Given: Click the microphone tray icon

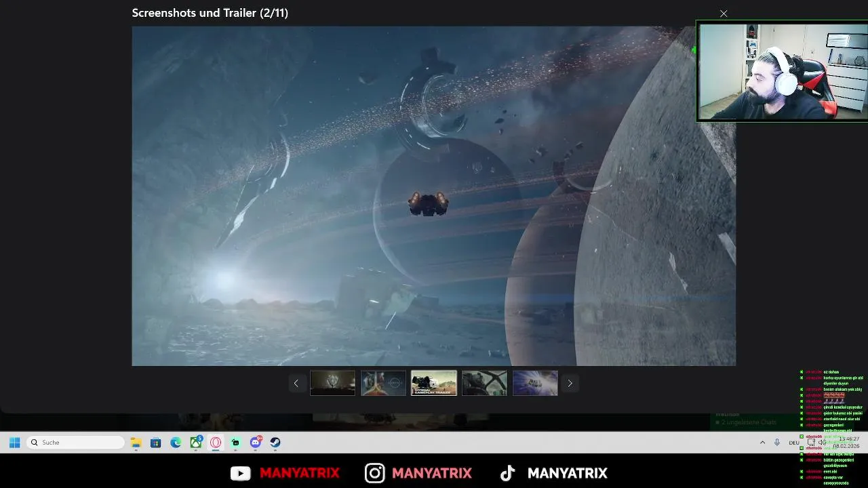Looking at the screenshot, I should click(777, 443).
